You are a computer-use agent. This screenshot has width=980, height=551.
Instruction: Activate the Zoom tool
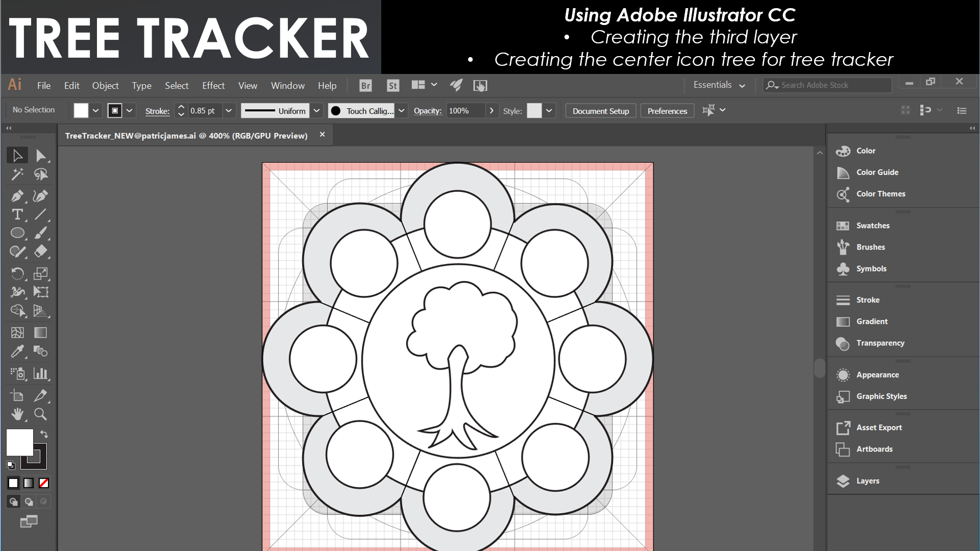tap(41, 414)
